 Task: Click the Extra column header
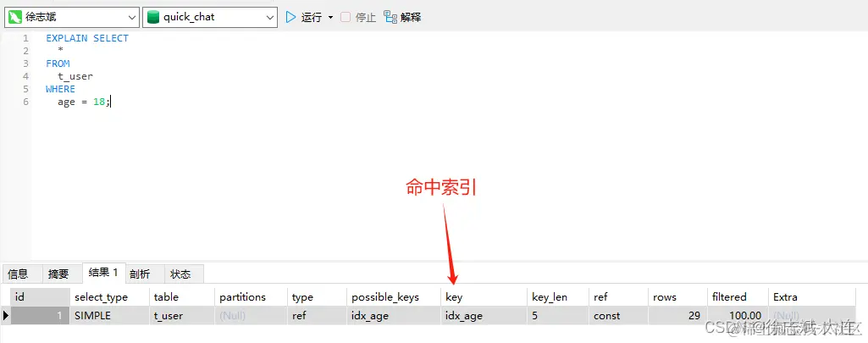(x=812, y=297)
